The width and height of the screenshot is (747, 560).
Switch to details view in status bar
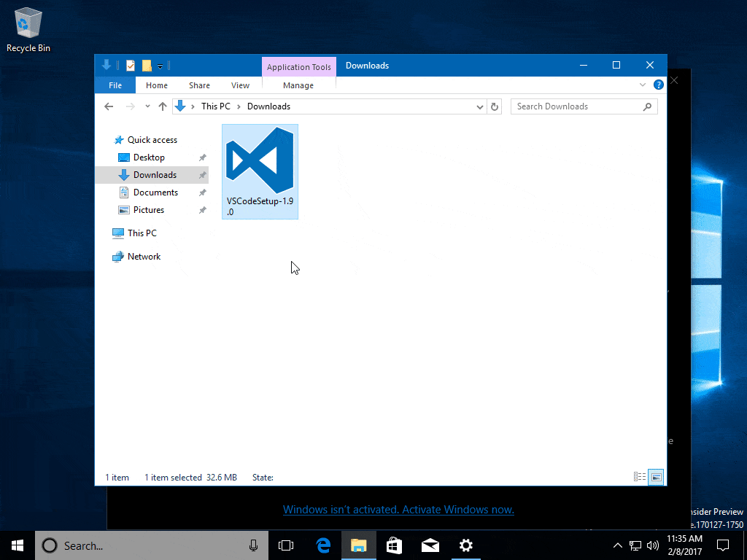[639, 476]
